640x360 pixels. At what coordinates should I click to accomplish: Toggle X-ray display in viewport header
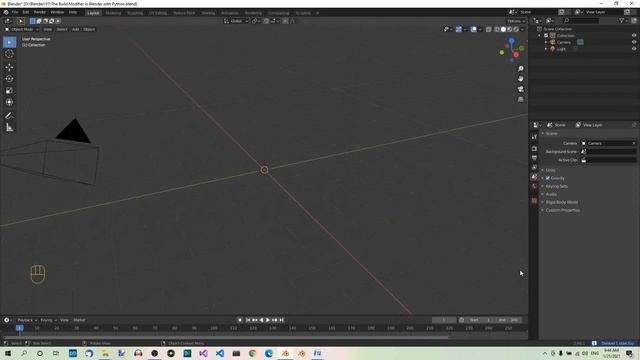[489, 29]
